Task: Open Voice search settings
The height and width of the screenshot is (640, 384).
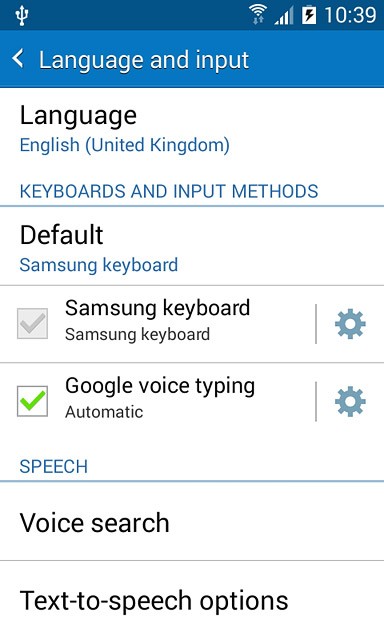Action: tap(192, 522)
